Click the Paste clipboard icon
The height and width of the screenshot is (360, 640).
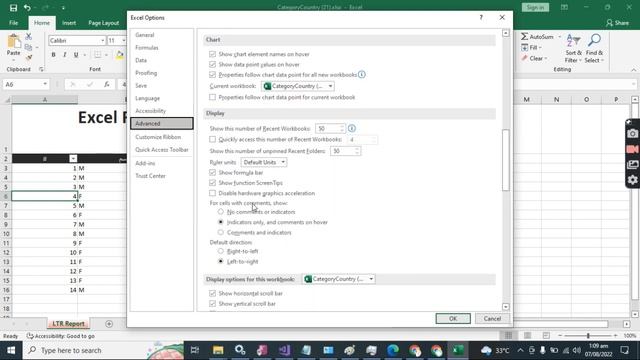click(13, 41)
